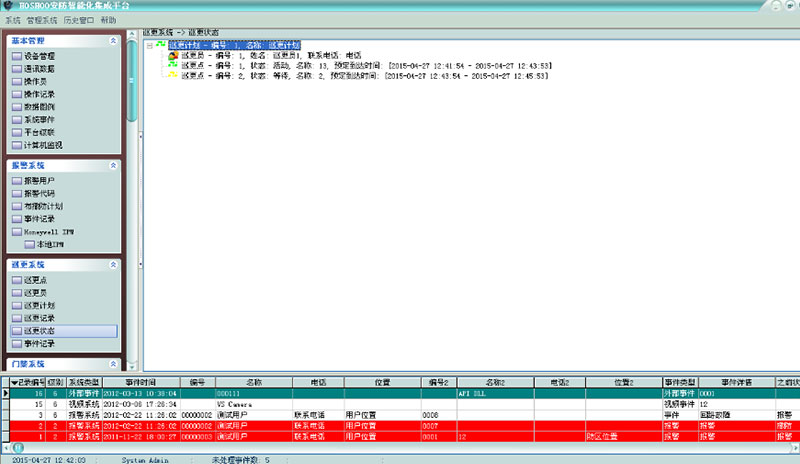800x464 pixels.
Task: Open 本地IPM under Honeywell IPM
Action: click(x=49, y=244)
